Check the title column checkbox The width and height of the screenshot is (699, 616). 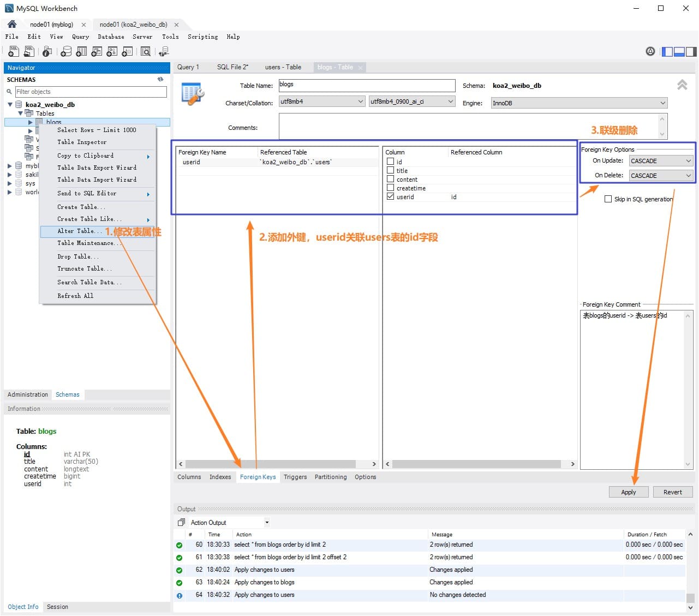391,170
